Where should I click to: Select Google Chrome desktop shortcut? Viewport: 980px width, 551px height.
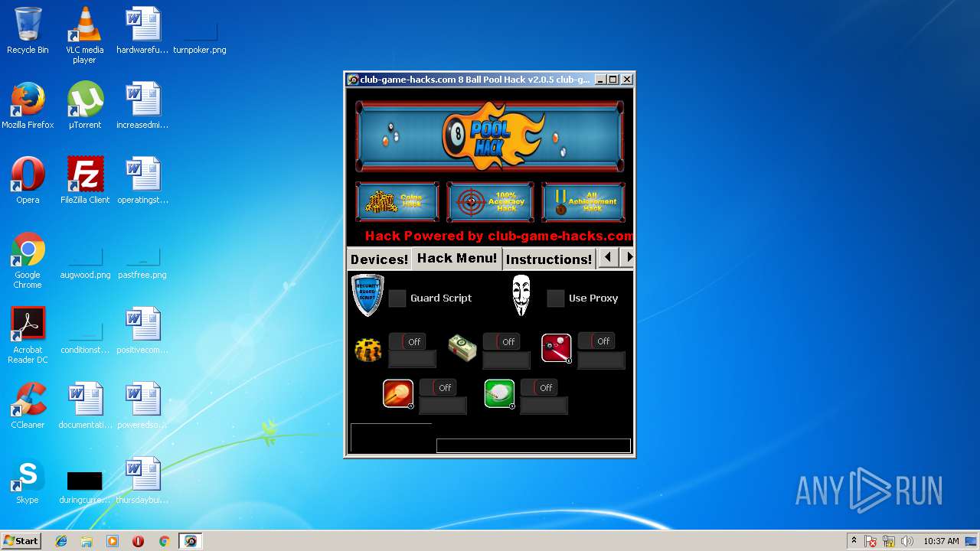tap(28, 260)
